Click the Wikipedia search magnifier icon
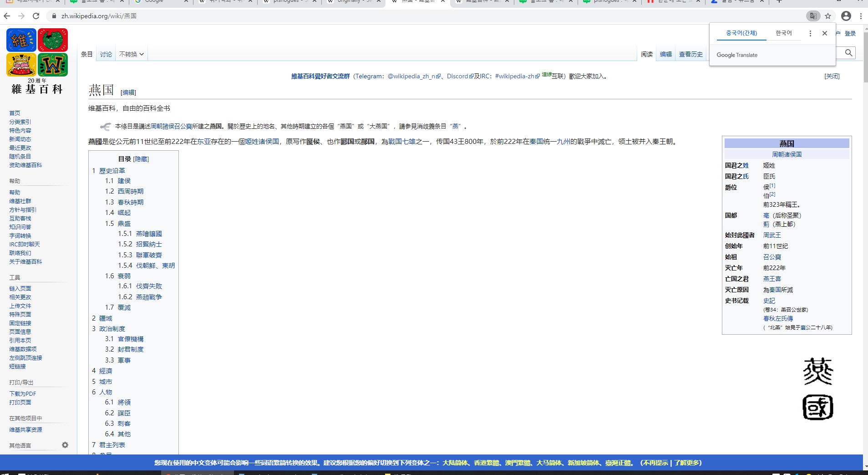The height and width of the screenshot is (475, 868). point(849,53)
